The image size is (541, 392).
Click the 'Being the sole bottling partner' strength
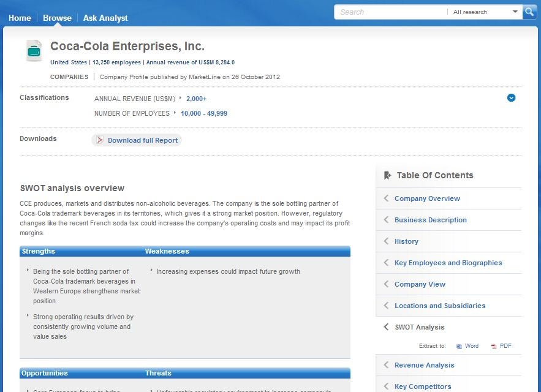86,286
